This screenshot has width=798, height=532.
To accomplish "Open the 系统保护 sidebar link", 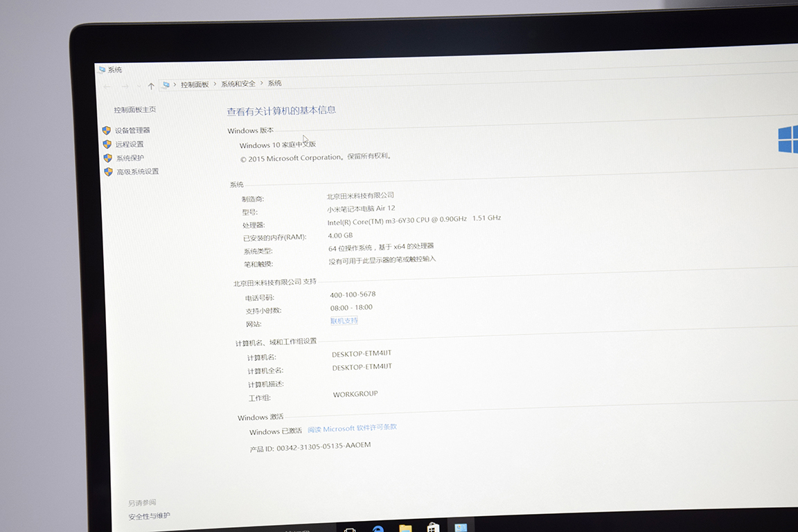I will (x=130, y=158).
